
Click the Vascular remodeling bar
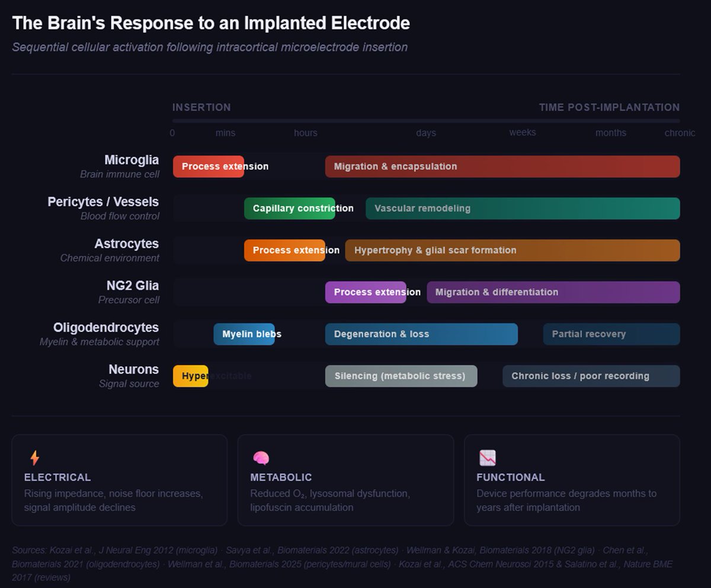coord(522,209)
